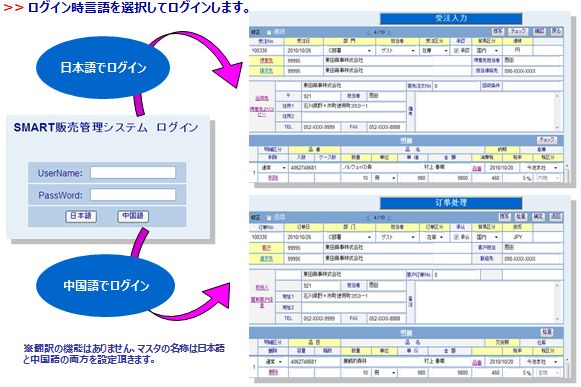The width and height of the screenshot is (581, 387).
Task: Open the 得意先 link in the 受注入力 form
Action: pyautogui.click(x=266, y=60)
